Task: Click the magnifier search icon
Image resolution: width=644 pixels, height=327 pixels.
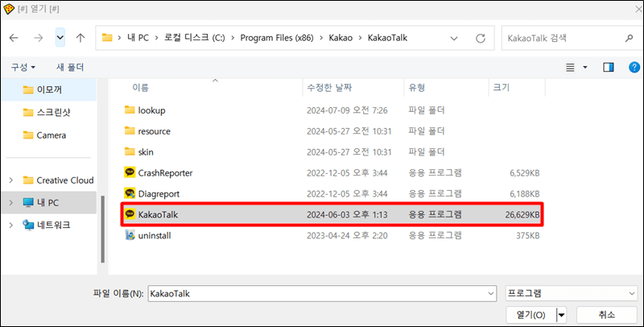Action: [629, 38]
